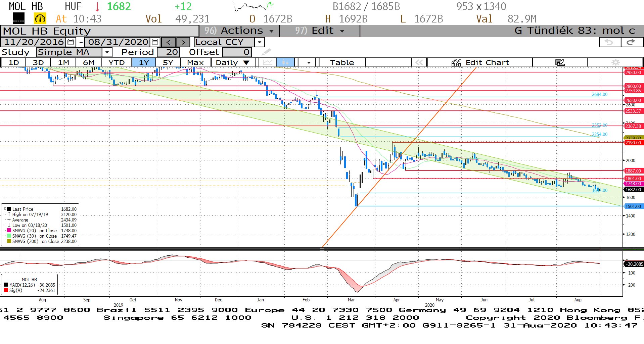Click the 1501.00 blue price level tag
The height and width of the screenshot is (344, 644).
pyautogui.click(x=633, y=206)
